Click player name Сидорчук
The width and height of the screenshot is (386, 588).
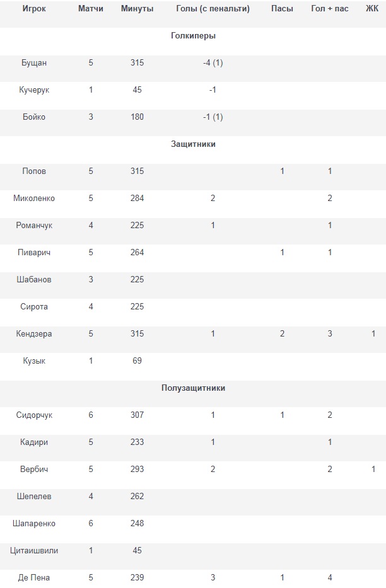34,415
